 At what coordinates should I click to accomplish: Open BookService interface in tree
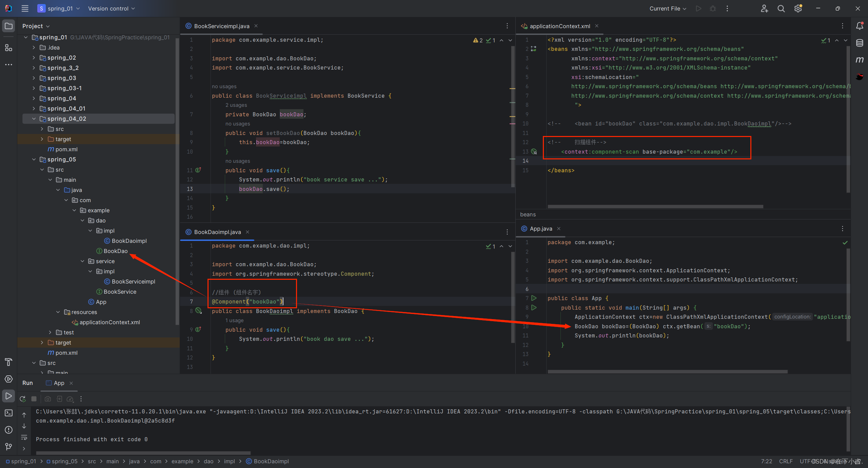(x=120, y=292)
